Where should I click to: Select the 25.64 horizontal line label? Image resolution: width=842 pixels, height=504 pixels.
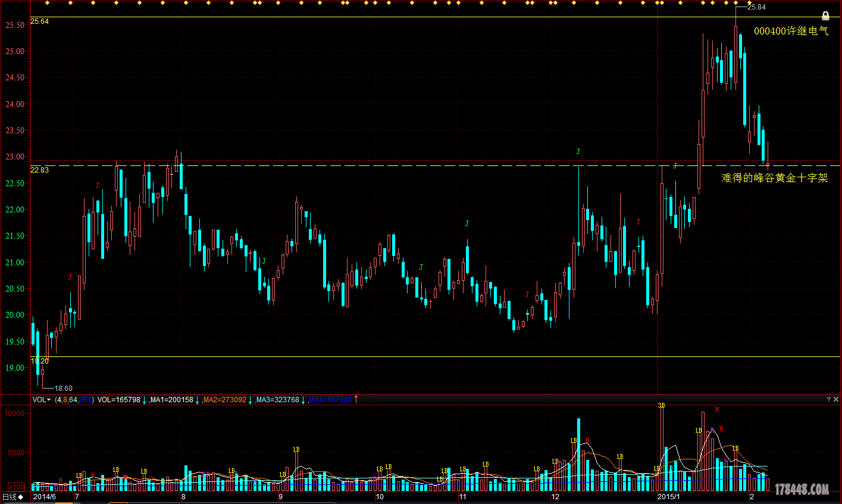(x=40, y=21)
